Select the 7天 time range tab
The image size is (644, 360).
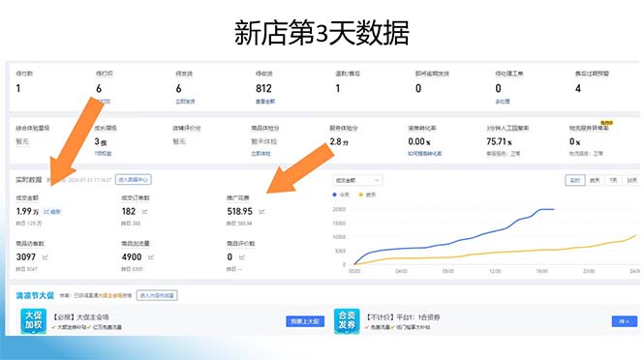click(613, 180)
